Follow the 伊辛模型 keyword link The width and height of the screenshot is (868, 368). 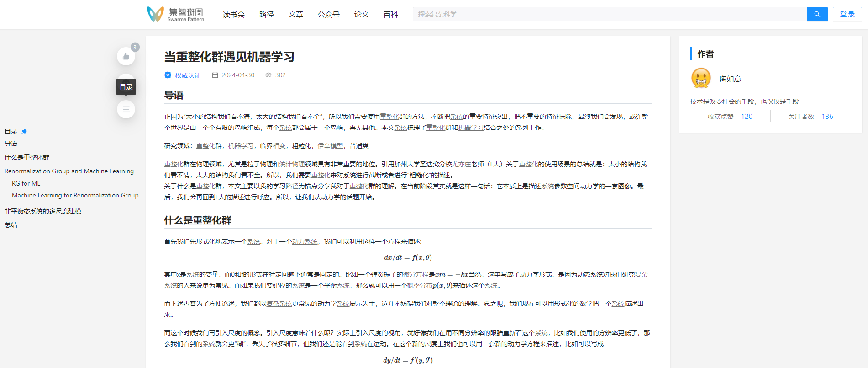pyautogui.click(x=330, y=146)
